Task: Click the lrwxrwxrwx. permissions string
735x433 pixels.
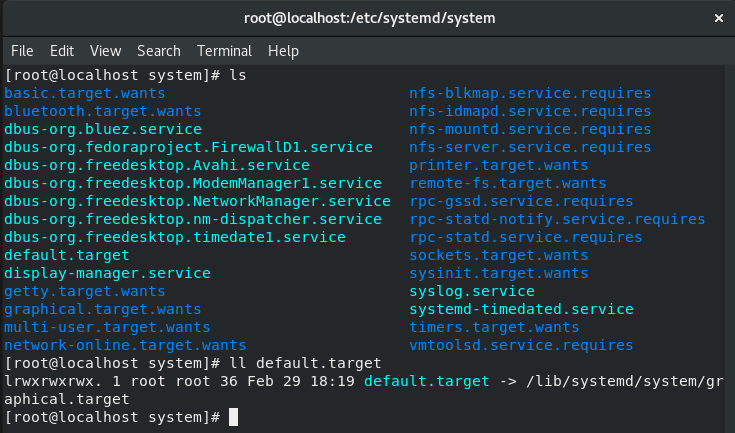Action: coord(53,381)
